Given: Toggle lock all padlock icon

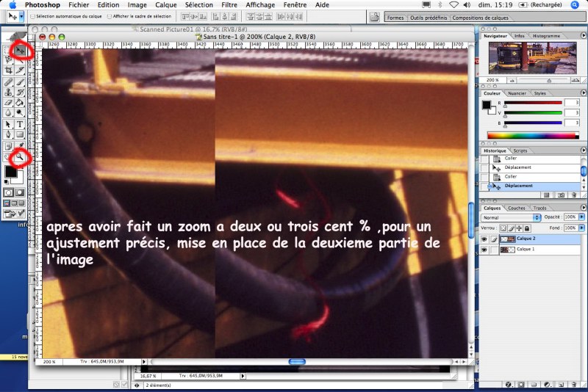Looking at the screenshot, I should coord(527,228).
